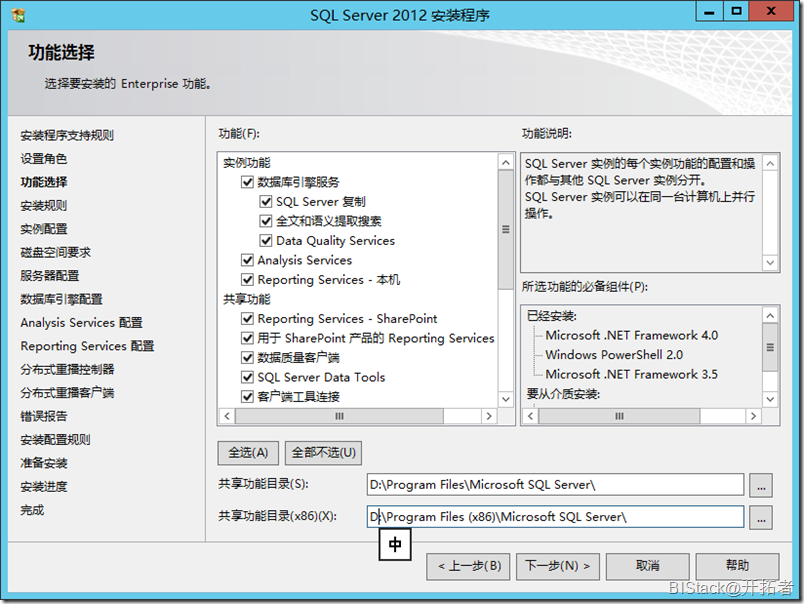
Task: Browse for 共享功能目录(x86) folder
Action: pos(761,517)
